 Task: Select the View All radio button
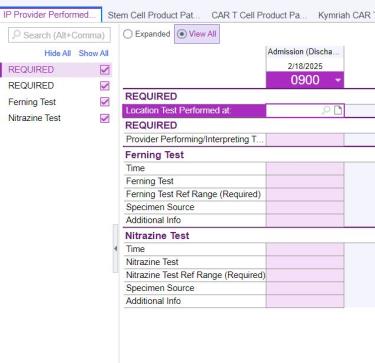[181, 34]
